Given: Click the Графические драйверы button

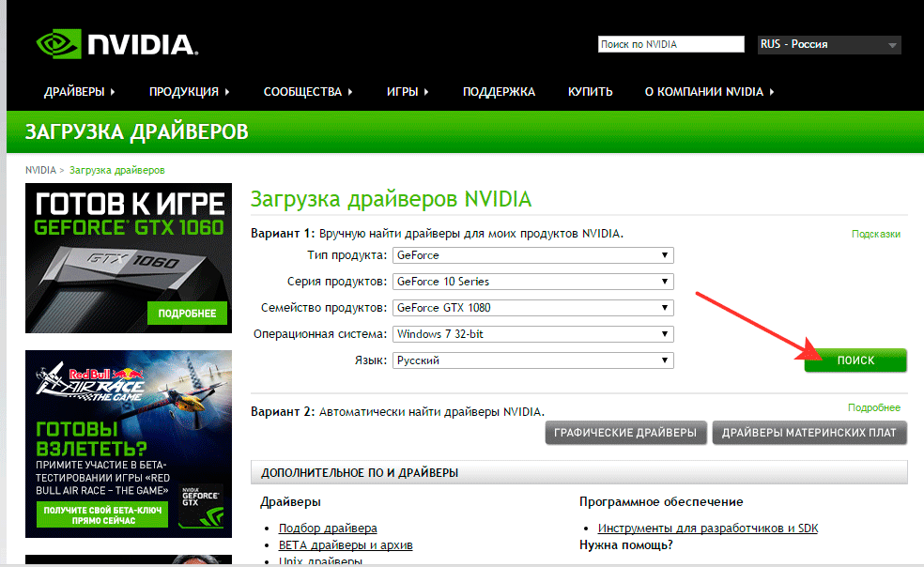Looking at the screenshot, I should point(625,433).
